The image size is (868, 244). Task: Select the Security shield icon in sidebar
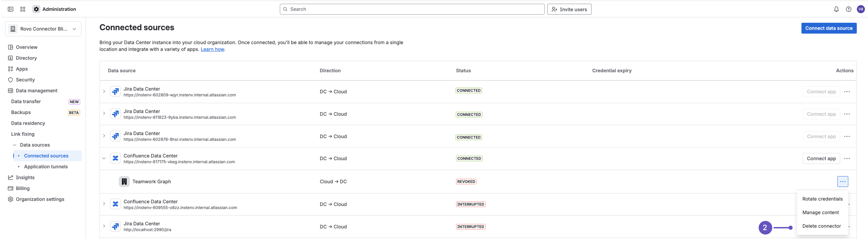click(x=11, y=80)
